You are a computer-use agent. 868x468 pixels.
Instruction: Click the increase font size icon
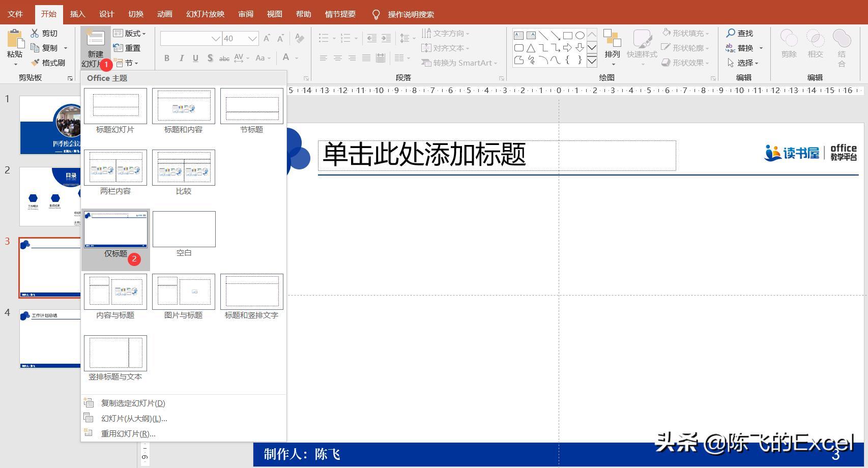coord(267,39)
